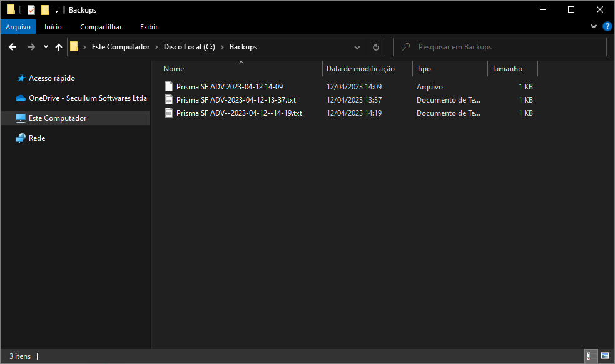Open Customize Quick Access Toolbar dropdown
This screenshot has width=615, height=364.
pyautogui.click(x=56, y=11)
